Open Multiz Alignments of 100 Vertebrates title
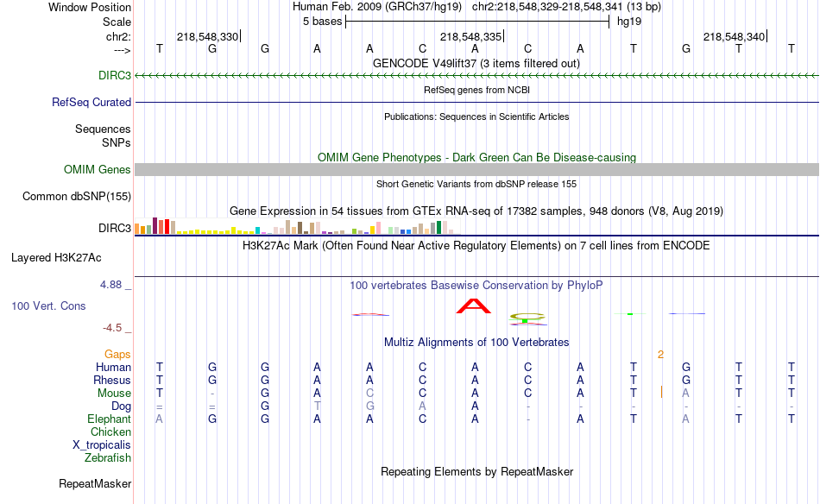Image resolution: width=820 pixels, height=504 pixels. (x=476, y=343)
